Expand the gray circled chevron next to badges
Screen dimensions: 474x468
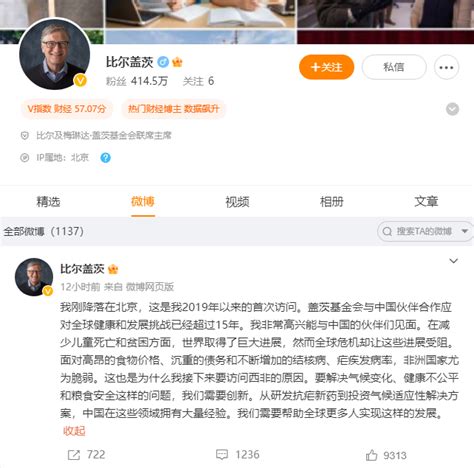[x=452, y=109]
